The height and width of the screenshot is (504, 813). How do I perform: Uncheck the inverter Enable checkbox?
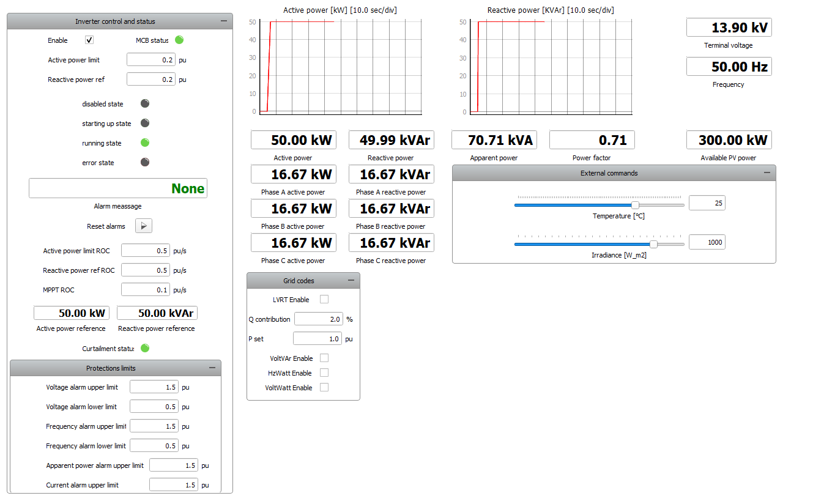point(89,40)
